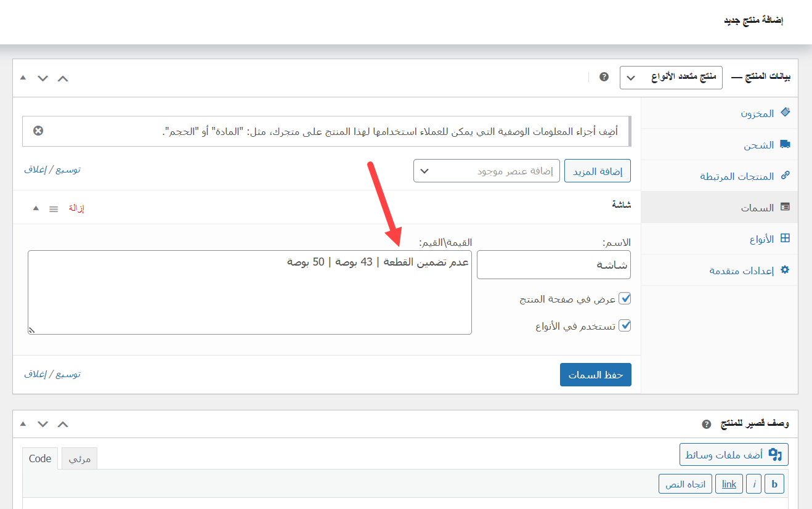Image resolution: width=812 pixels, height=509 pixels.
Task: Switch to the Code editor tab
Action: tap(40, 458)
